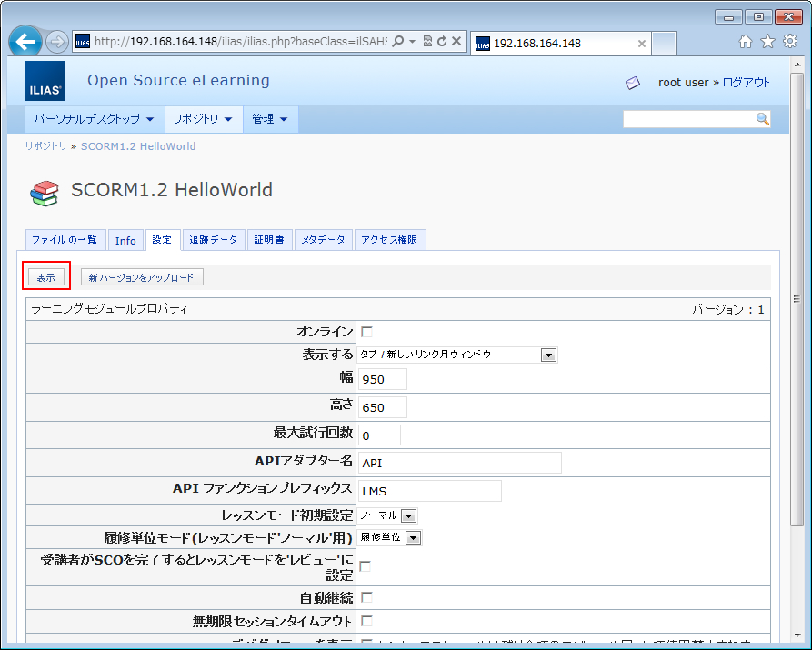Open the 表示する dropdown list

pos(548,355)
